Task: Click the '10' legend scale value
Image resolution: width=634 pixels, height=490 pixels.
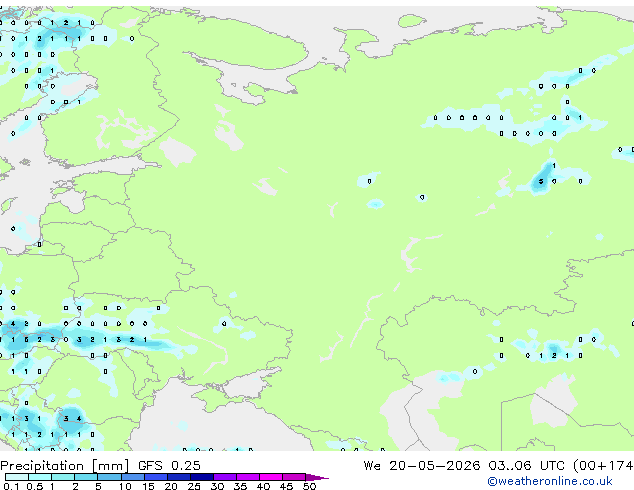Action: (x=125, y=486)
